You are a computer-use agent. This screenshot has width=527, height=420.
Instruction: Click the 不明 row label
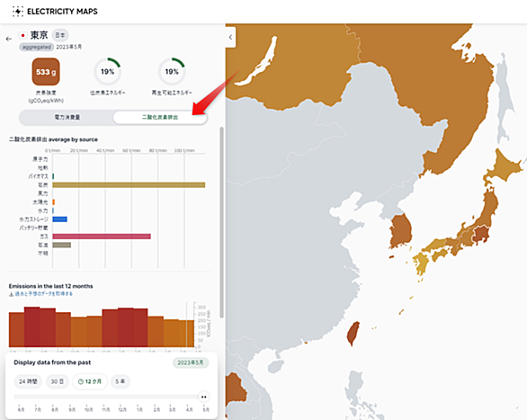pyautogui.click(x=42, y=254)
